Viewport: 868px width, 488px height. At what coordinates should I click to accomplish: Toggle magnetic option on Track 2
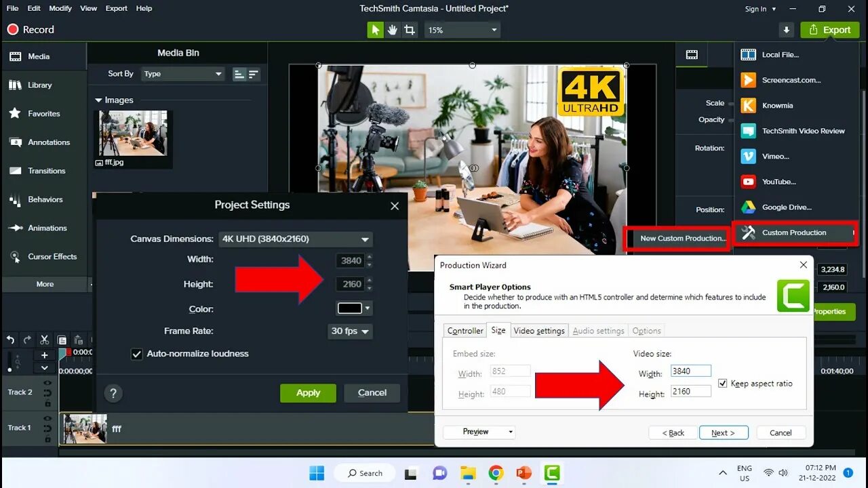[x=47, y=393]
